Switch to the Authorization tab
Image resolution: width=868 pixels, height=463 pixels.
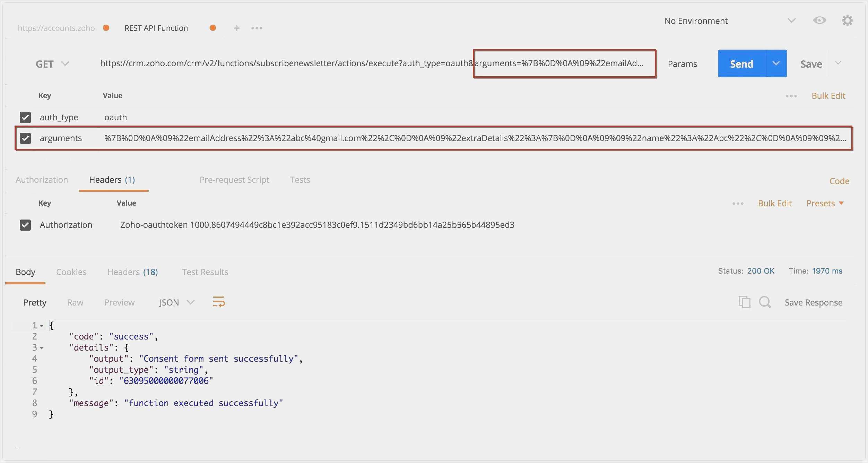tap(41, 179)
